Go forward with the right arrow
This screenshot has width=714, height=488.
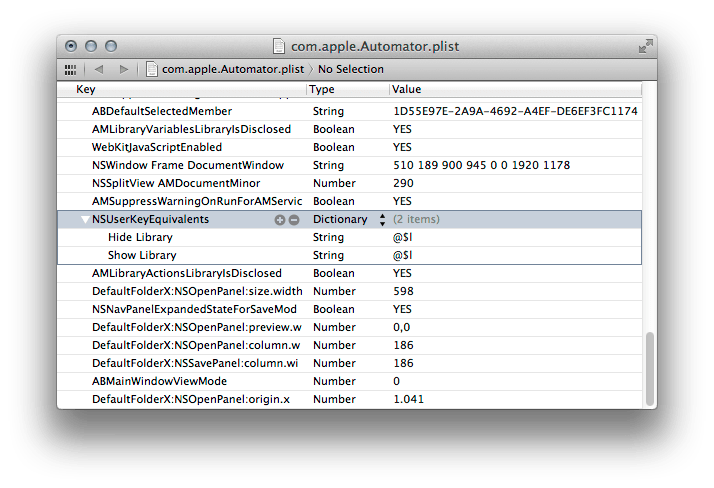coord(123,69)
